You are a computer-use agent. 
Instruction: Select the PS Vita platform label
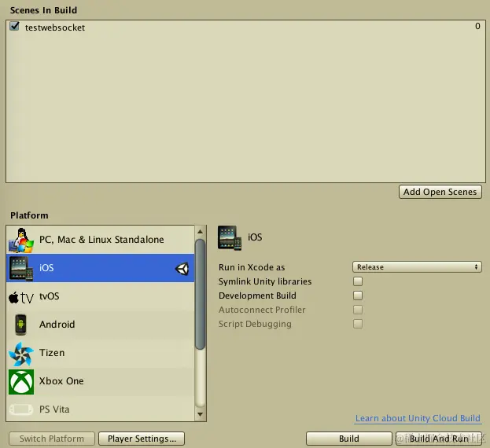pos(54,409)
